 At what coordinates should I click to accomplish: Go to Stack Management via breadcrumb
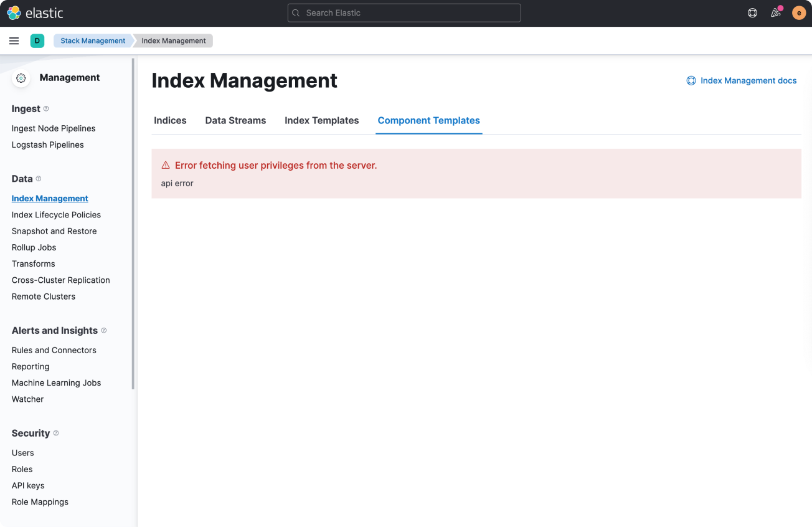(x=92, y=40)
